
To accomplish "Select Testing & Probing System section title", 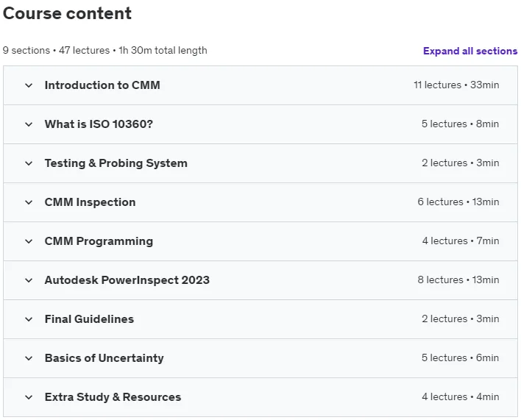I will click(x=116, y=163).
